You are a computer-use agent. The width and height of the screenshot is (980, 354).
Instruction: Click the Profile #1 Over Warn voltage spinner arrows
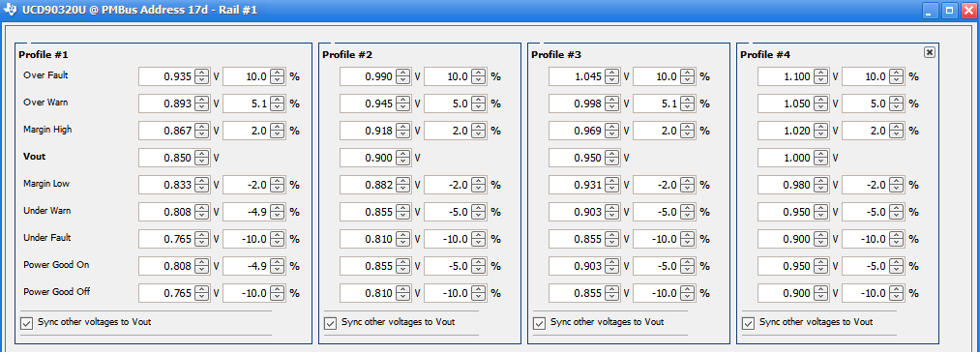click(202, 103)
